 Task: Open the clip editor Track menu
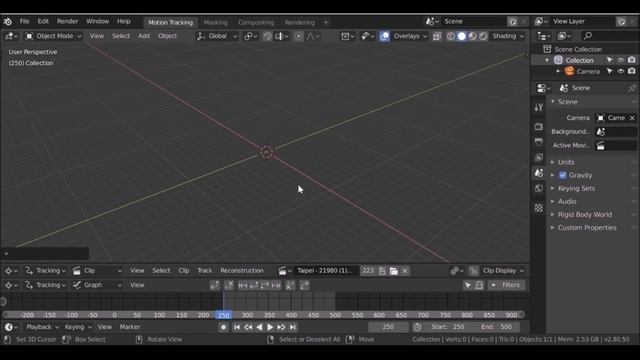tap(204, 271)
